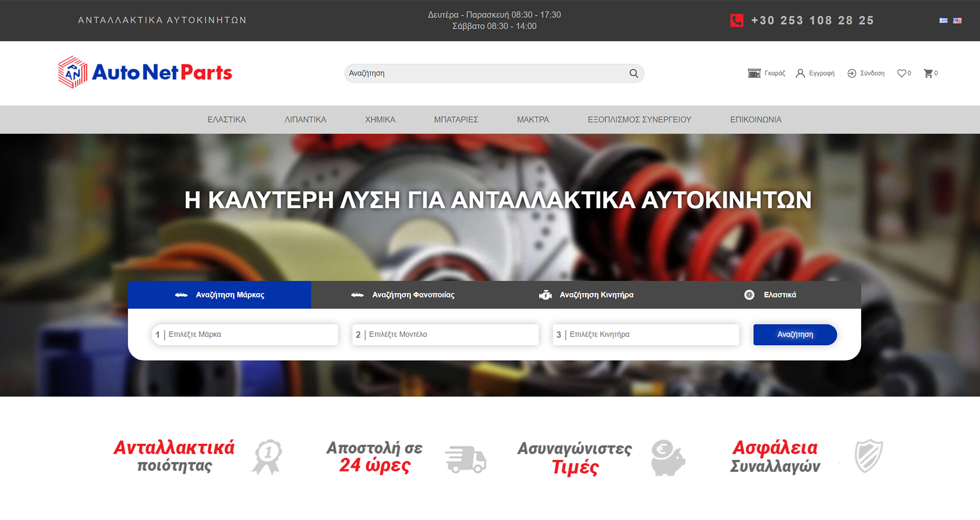Select the Ελαστικά search tab
The image size is (980, 520).
pyautogui.click(x=770, y=295)
